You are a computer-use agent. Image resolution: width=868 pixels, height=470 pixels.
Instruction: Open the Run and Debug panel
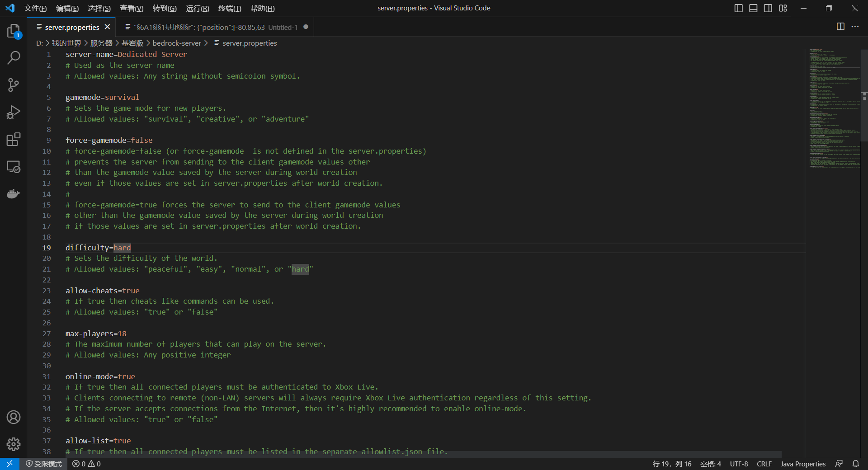pos(14,112)
